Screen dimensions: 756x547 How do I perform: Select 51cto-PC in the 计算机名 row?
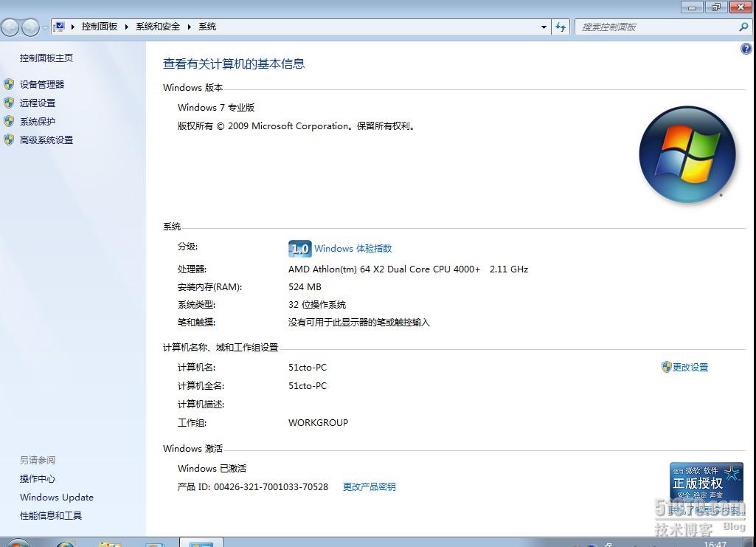coord(308,368)
